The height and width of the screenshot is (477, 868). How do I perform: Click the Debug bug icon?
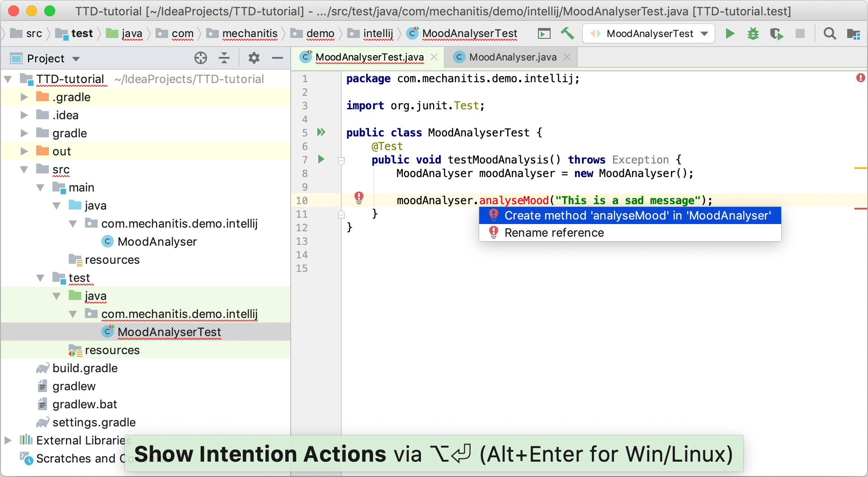pyautogui.click(x=753, y=33)
